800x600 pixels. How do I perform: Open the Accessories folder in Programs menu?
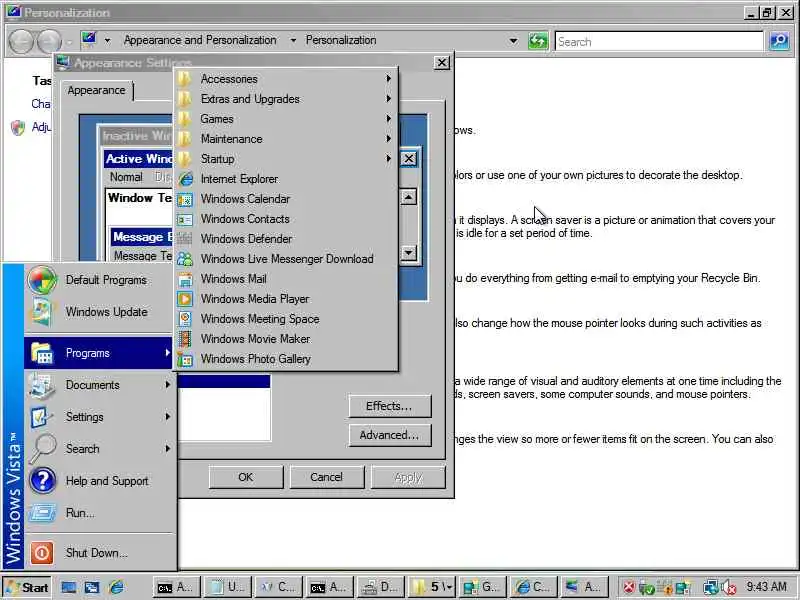pos(286,79)
